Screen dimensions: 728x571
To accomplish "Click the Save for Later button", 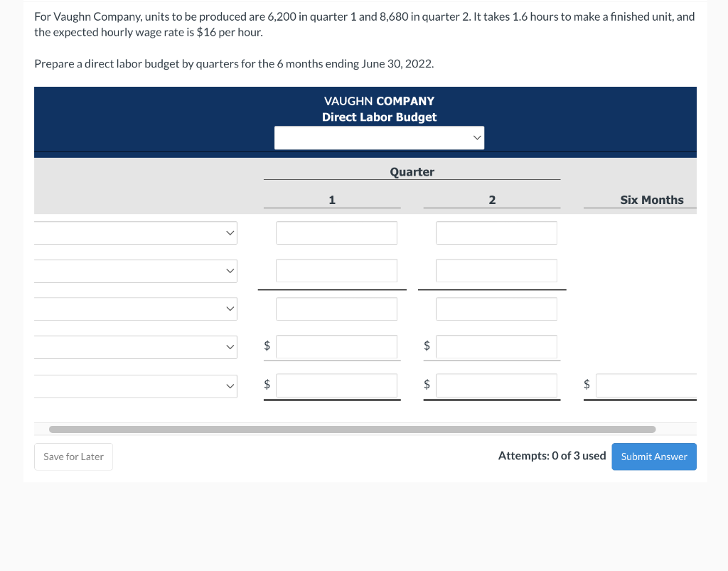I will coord(73,457).
